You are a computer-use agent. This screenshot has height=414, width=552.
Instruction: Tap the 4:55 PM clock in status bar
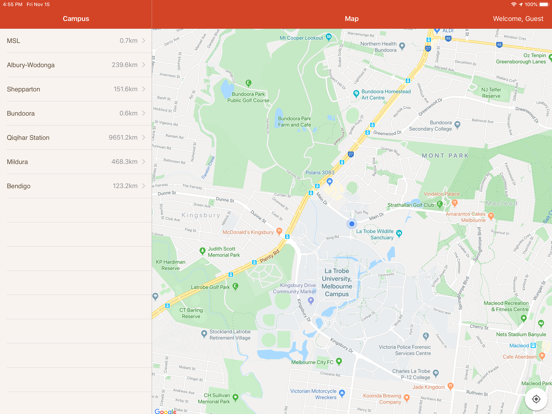point(12,4)
